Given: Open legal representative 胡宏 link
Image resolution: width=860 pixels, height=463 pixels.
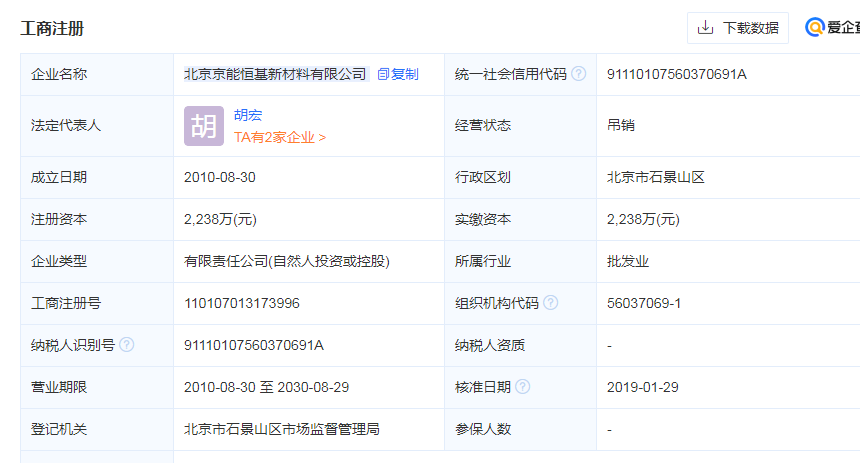Looking at the screenshot, I should [x=248, y=115].
